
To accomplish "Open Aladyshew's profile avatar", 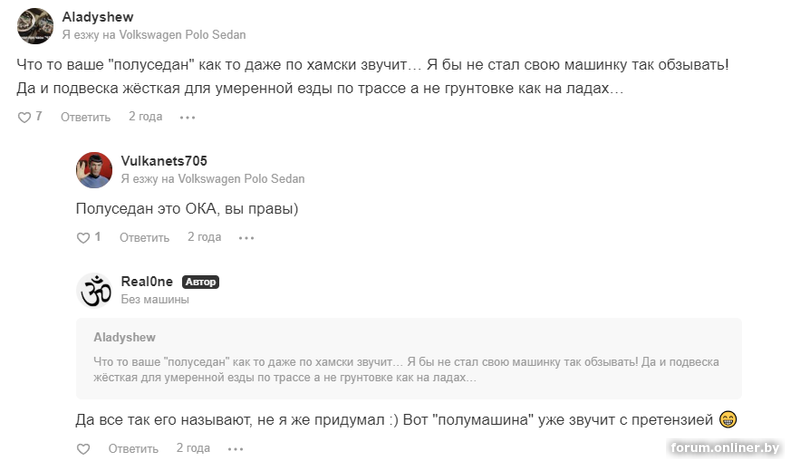I will tap(36, 26).
